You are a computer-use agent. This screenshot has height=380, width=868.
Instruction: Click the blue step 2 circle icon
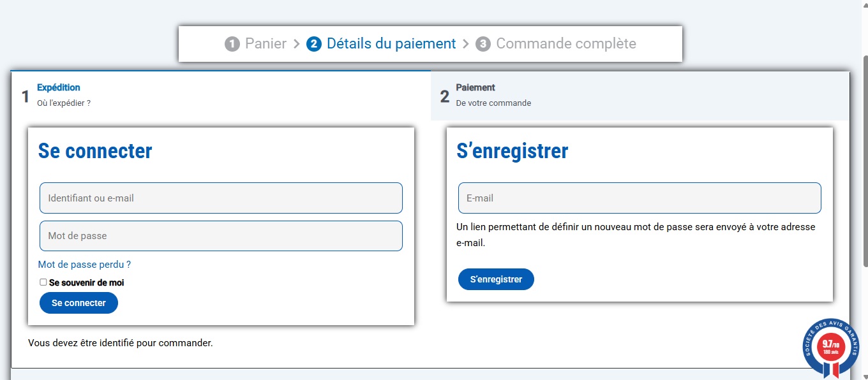click(x=313, y=44)
